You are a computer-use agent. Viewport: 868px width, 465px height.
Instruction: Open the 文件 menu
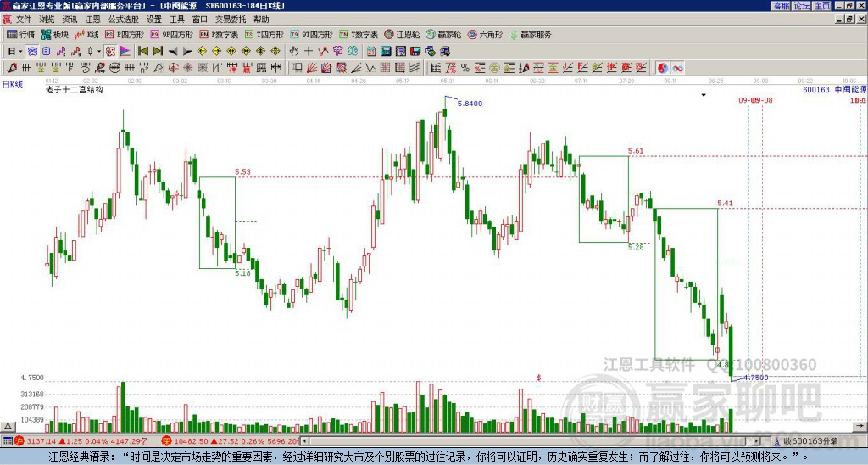(23, 20)
